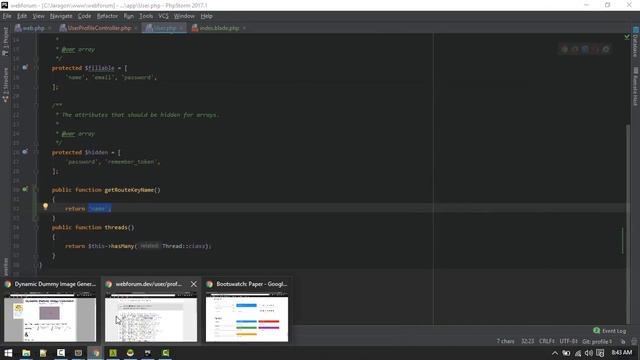
Task: Click the intention lightbulb on the return line
Action: pos(45,207)
